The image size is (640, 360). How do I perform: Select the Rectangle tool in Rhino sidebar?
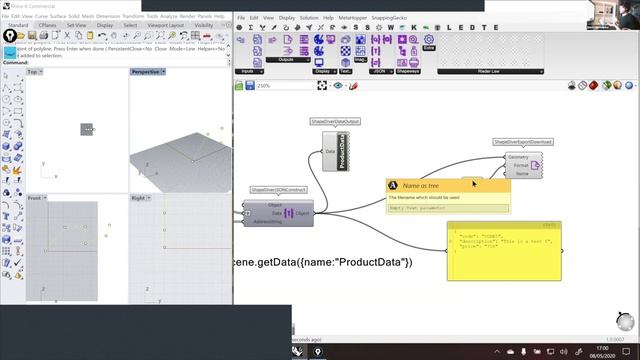[18, 111]
